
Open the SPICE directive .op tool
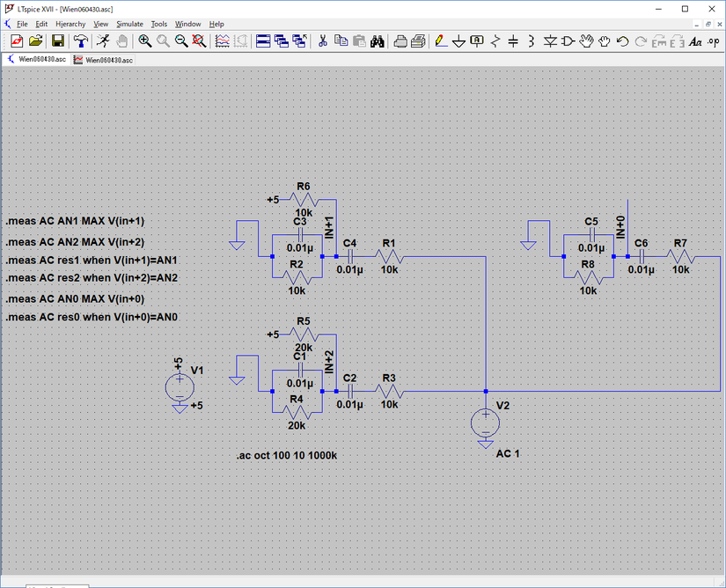[x=713, y=41]
